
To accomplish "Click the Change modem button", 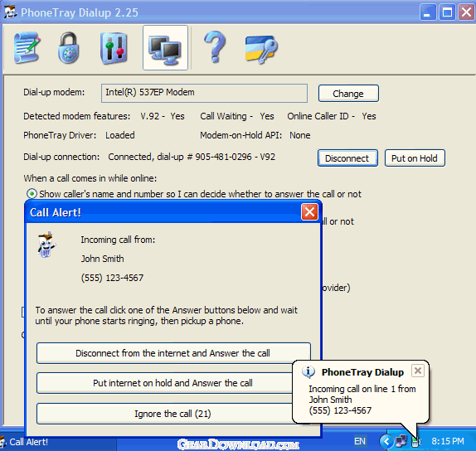I will tap(348, 94).
